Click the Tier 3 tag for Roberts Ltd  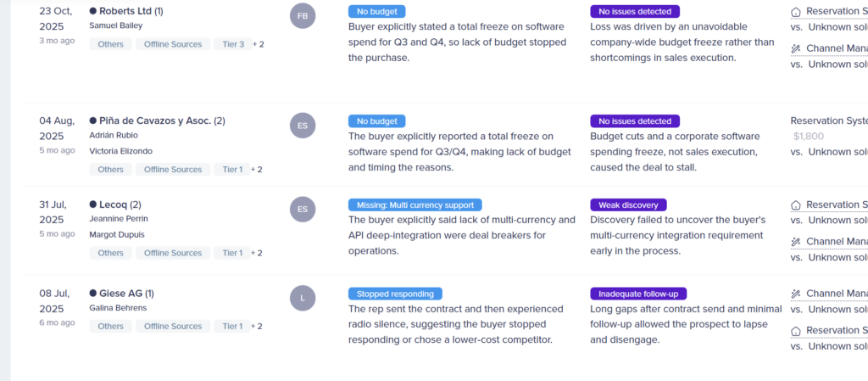(233, 44)
